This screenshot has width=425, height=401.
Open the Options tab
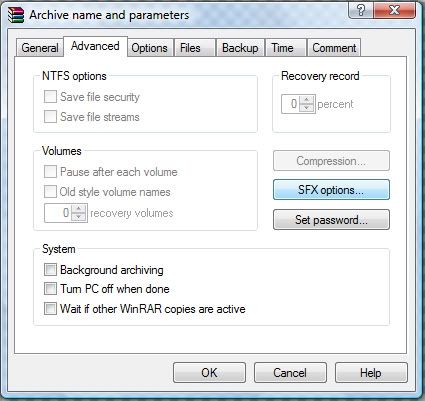[x=149, y=48]
